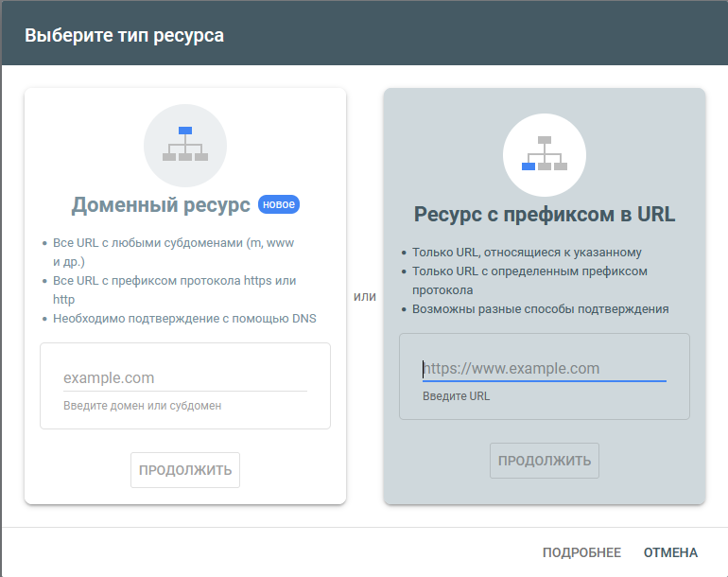The width and height of the screenshot is (728, 577).
Task: Select the "Ресурс с префиксом в URL" heading
Action: point(545,215)
